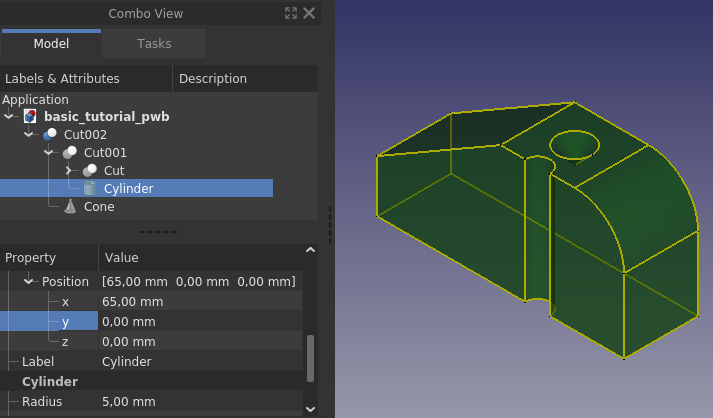This screenshot has width=713, height=418.
Task: Switch to the Tasks tab
Action: (x=154, y=44)
